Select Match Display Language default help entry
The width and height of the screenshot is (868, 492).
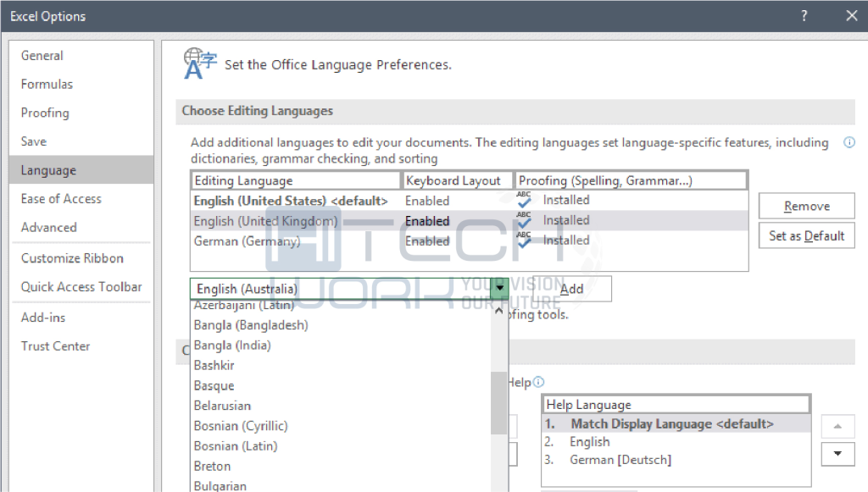pyautogui.click(x=676, y=423)
